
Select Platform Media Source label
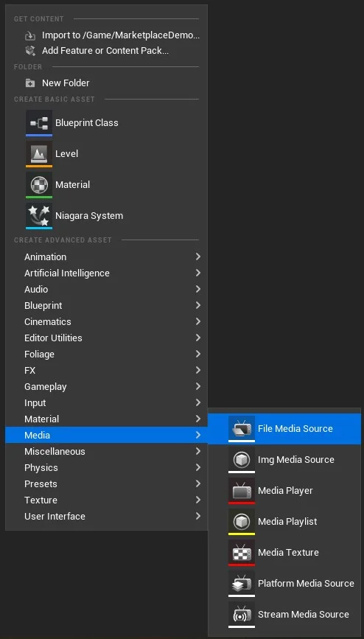306,584
